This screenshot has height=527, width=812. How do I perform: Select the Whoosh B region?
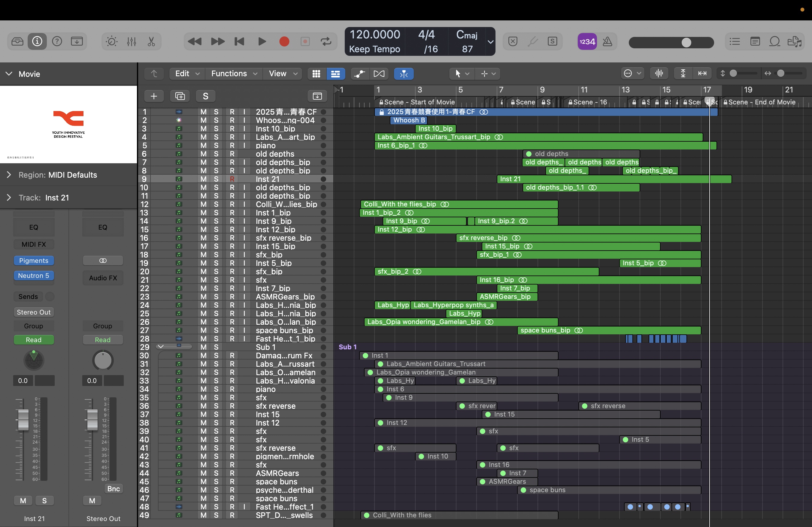409,120
